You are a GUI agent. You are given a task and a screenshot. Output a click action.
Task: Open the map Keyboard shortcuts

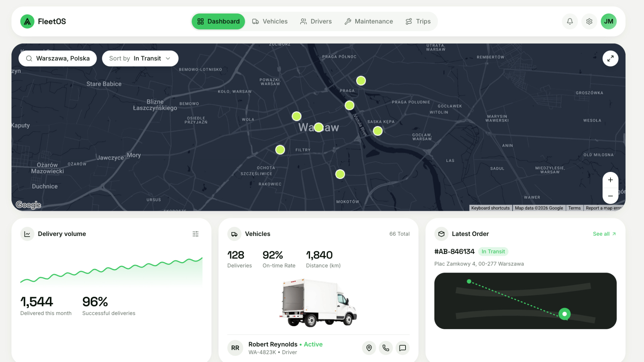point(490,208)
